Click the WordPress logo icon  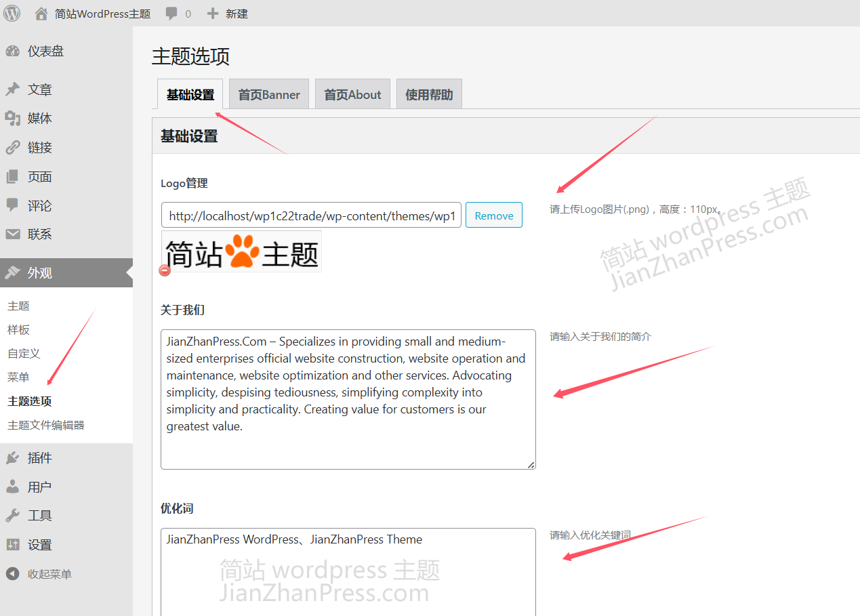tap(12, 13)
